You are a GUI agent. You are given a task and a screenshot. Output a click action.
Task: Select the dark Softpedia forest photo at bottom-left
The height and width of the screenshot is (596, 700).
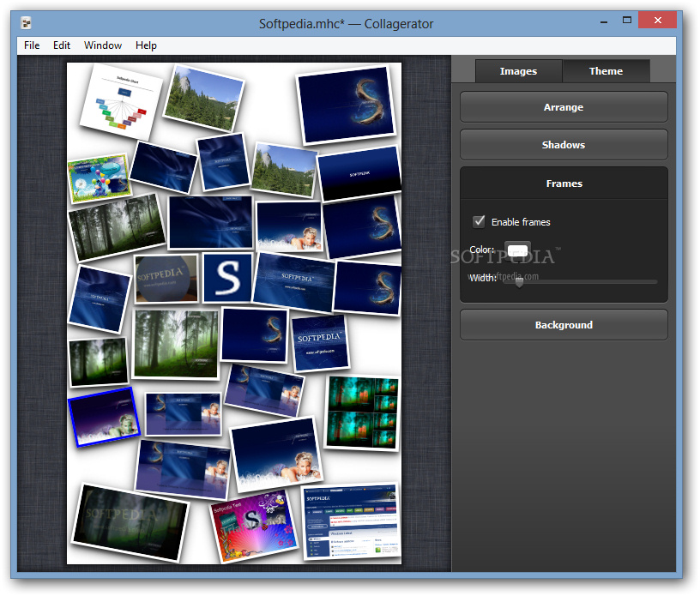click(x=130, y=522)
